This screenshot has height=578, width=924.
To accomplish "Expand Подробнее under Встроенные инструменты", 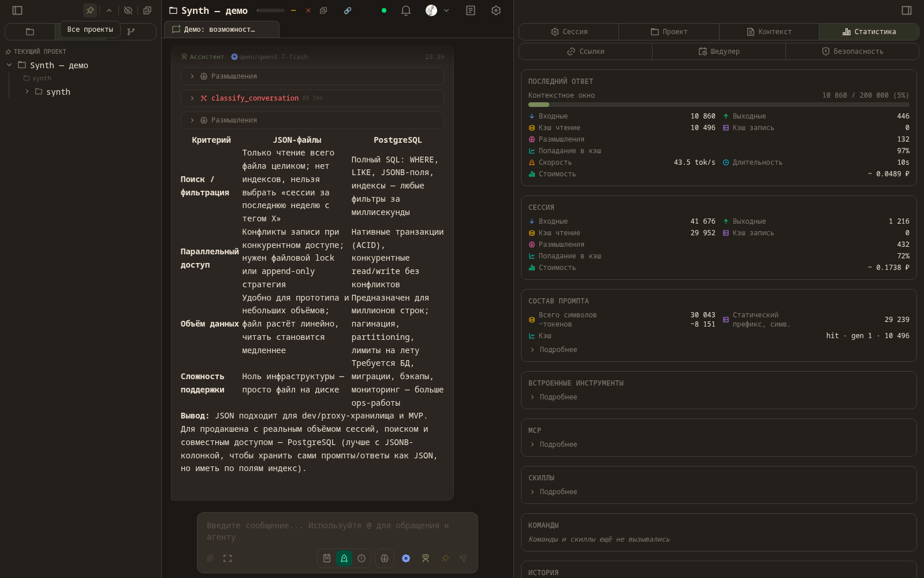I will pos(553,397).
